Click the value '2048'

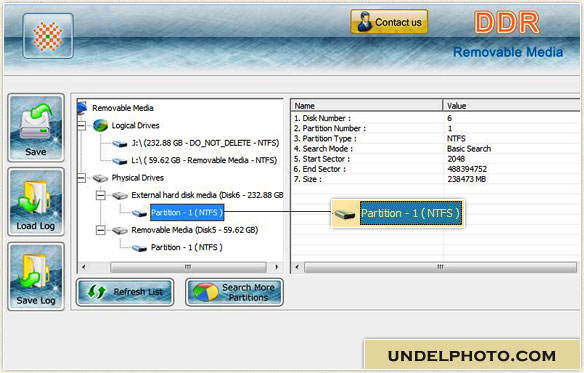[x=456, y=159]
